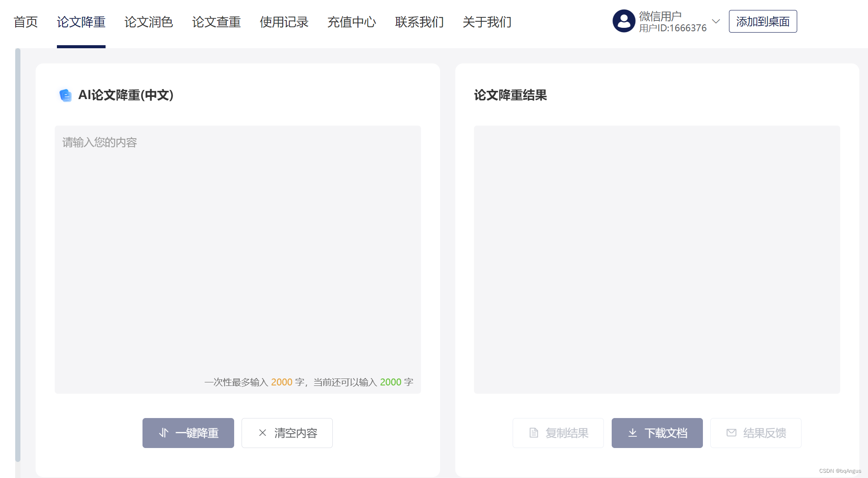Image resolution: width=868 pixels, height=478 pixels.
Task: Click the blue document logo icon
Action: (65, 95)
